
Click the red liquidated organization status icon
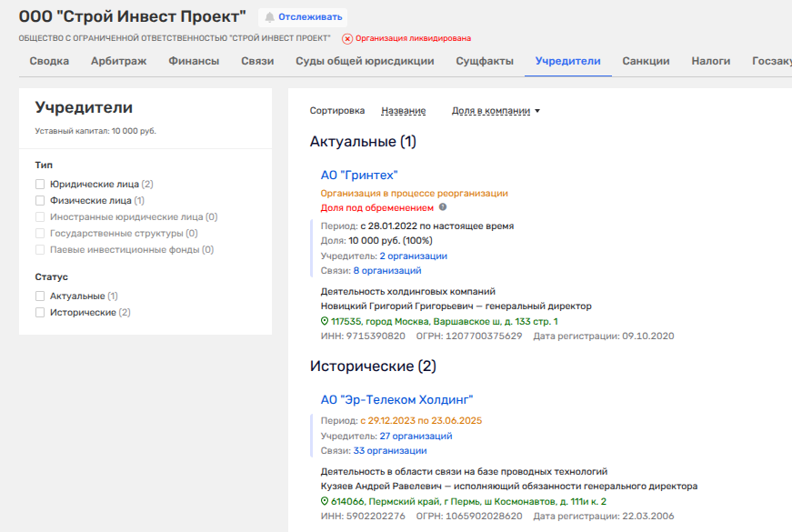tap(346, 39)
